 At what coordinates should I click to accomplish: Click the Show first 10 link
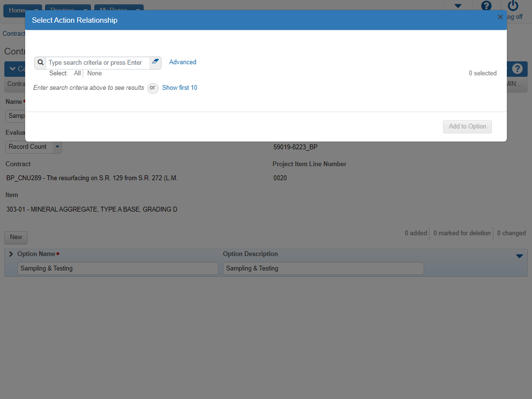click(x=179, y=88)
